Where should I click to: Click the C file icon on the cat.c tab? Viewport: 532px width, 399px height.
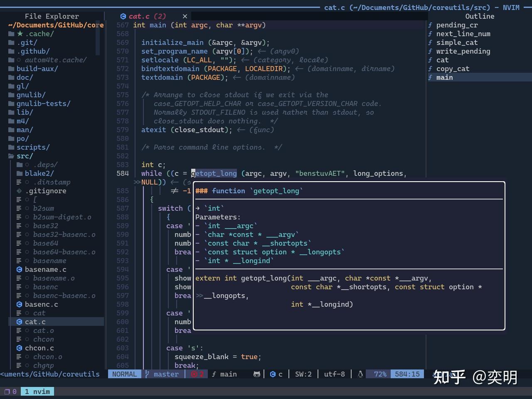tap(123, 16)
